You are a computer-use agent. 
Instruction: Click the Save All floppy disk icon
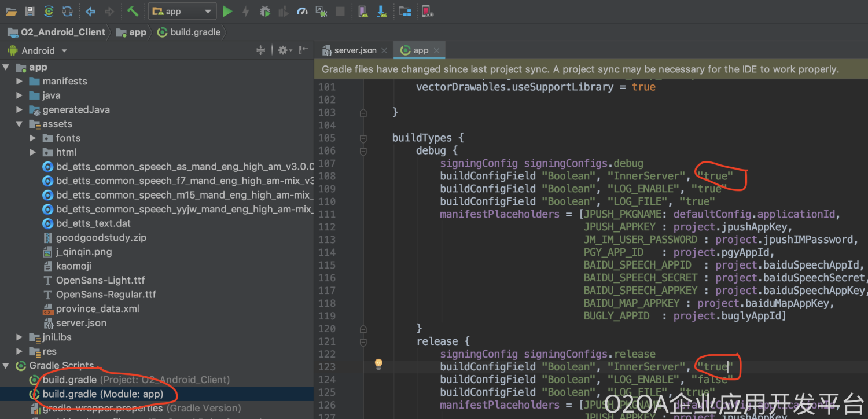coord(30,11)
